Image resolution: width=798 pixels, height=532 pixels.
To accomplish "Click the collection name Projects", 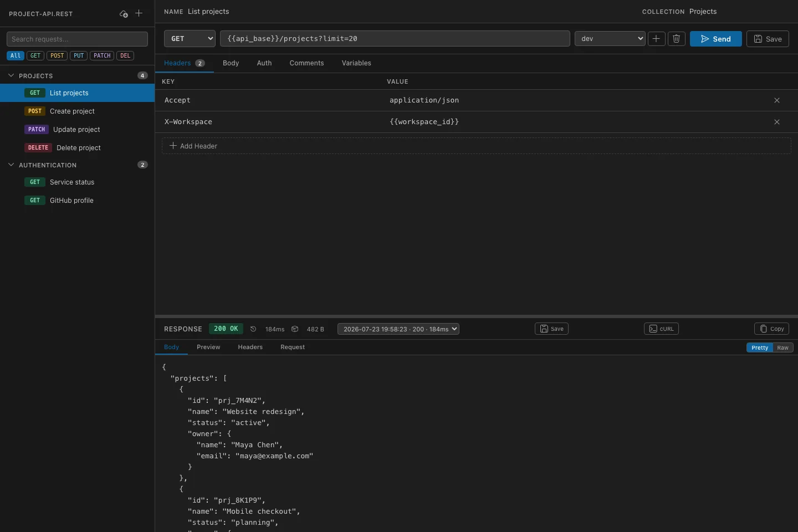I will click(703, 12).
